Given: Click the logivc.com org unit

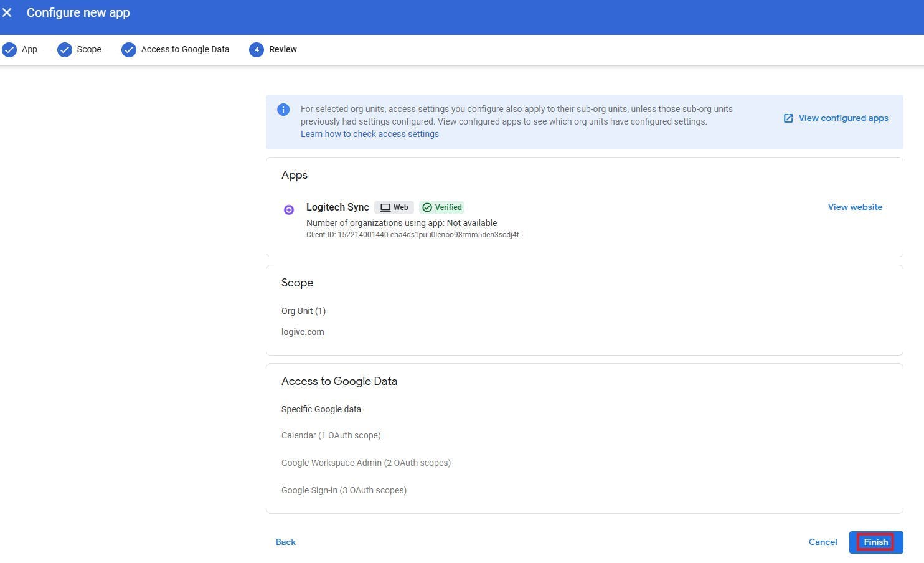Looking at the screenshot, I should coord(303,332).
